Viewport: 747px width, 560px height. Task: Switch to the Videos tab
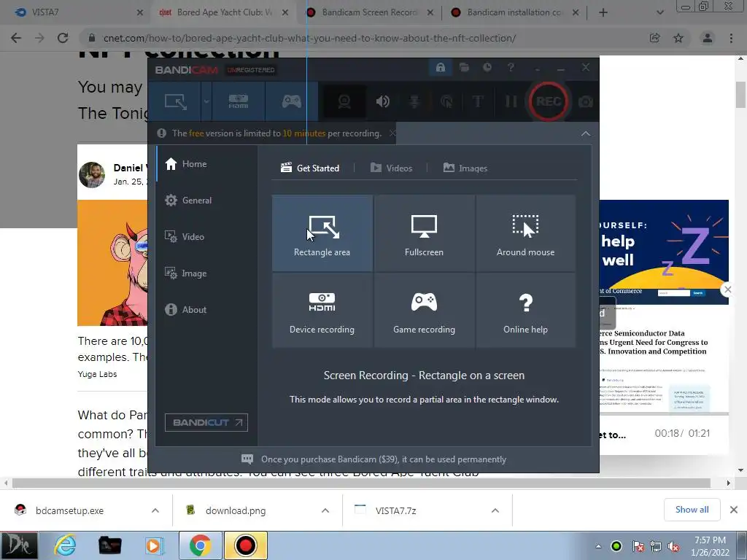coord(391,168)
